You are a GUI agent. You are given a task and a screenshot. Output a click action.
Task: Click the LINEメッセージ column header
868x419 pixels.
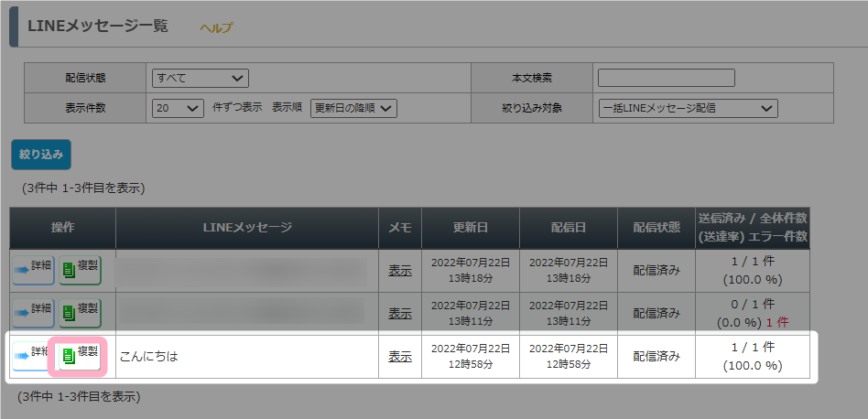(x=247, y=228)
